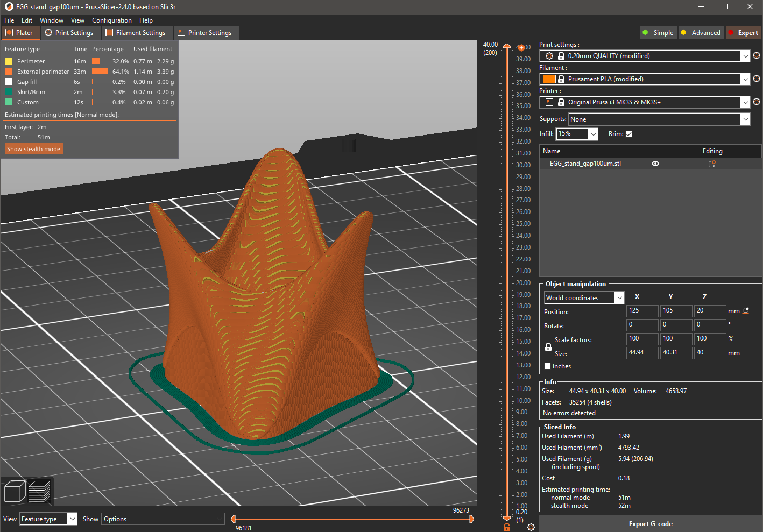Click top thumb of vertical layer slider

pyautogui.click(x=506, y=47)
